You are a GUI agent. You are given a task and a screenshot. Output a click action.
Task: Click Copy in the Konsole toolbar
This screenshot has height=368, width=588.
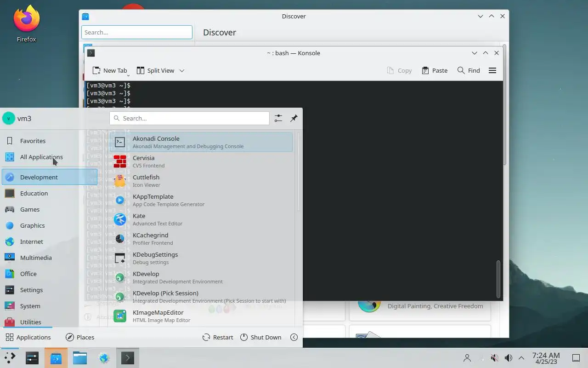[x=399, y=70]
